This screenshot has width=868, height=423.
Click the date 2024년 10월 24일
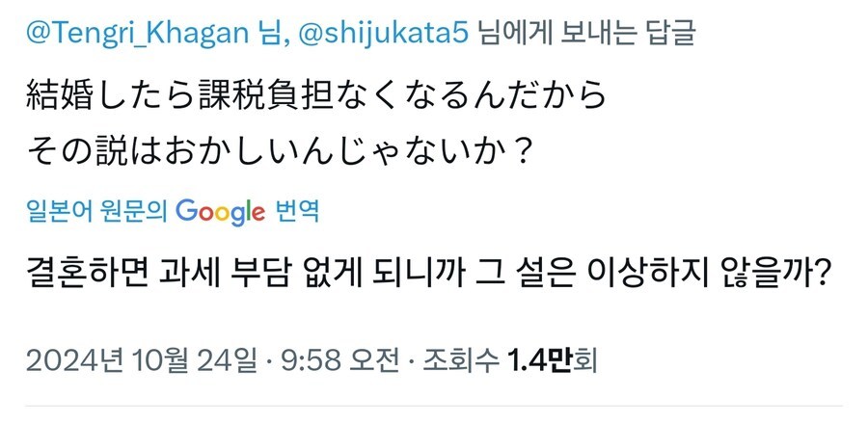(140, 361)
